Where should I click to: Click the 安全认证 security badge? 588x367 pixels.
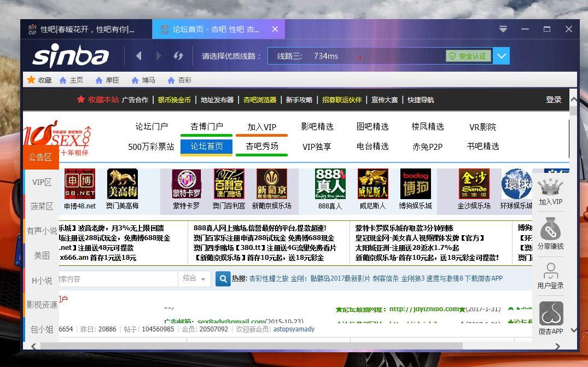468,56
